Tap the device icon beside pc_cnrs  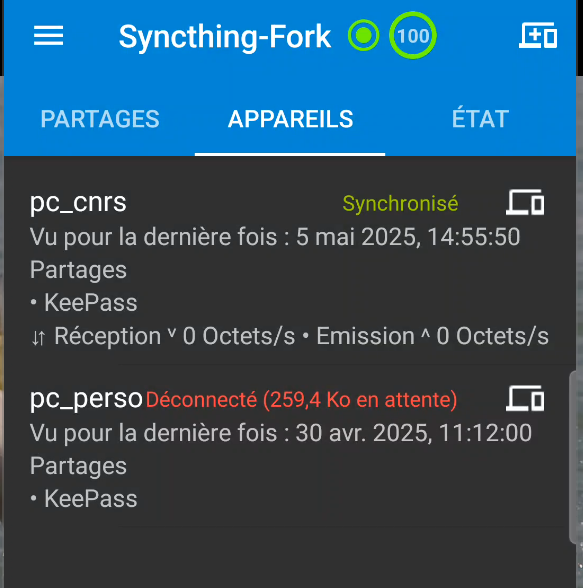(525, 202)
